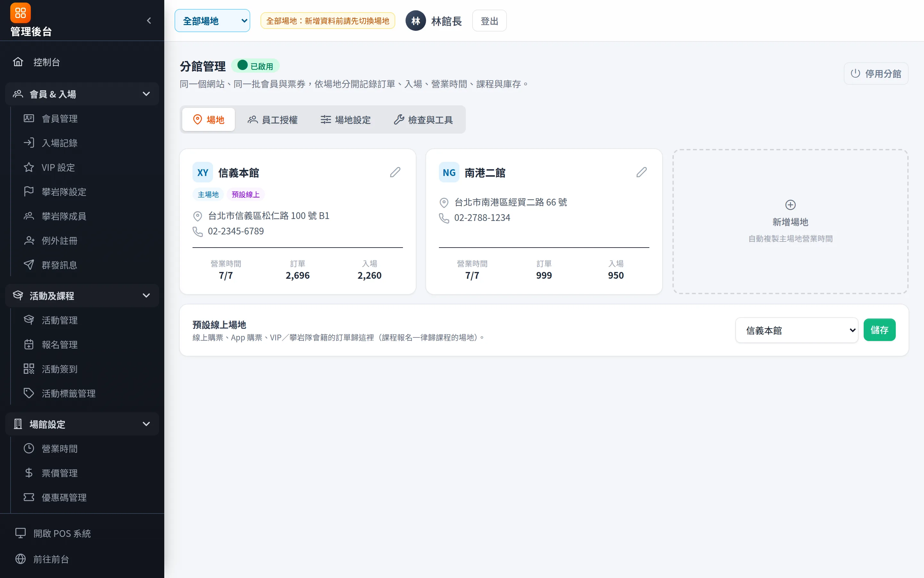Open the 全部場地 venue switcher dropdown
Viewport: 924px width, 578px height.
click(x=212, y=21)
